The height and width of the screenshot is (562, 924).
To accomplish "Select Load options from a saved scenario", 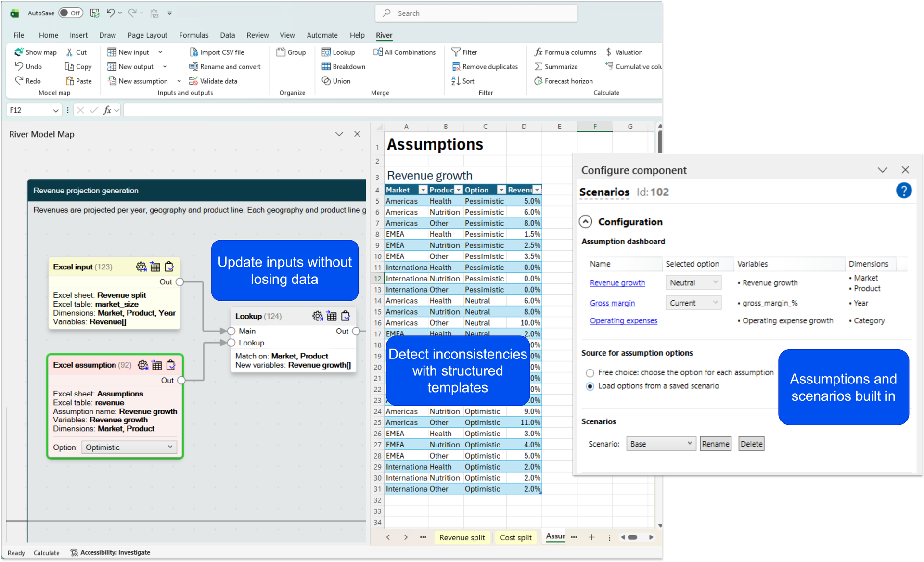I will (590, 386).
